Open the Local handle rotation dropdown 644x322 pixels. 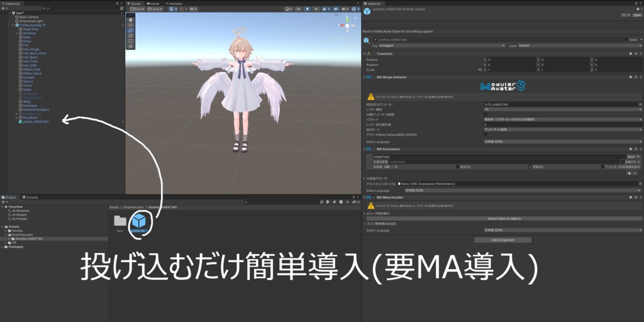tap(155, 9)
